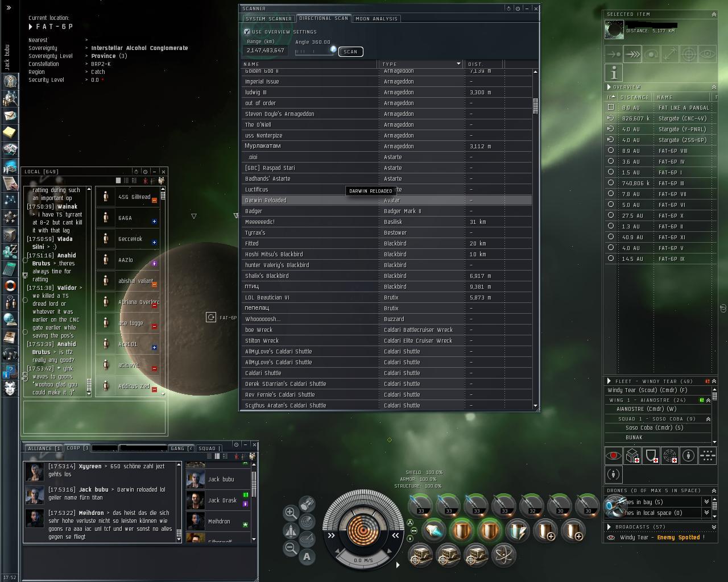
Task: Open the character sheet icon in sidebar
Action: click(x=10, y=81)
